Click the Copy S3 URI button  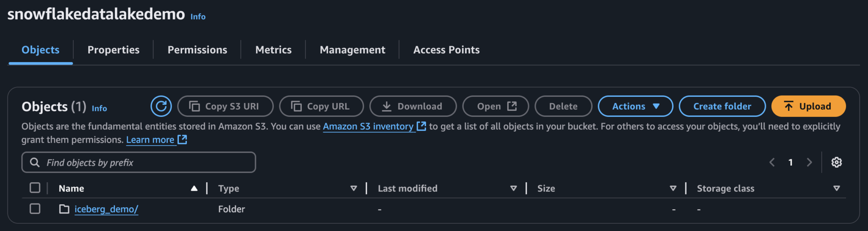coord(225,106)
